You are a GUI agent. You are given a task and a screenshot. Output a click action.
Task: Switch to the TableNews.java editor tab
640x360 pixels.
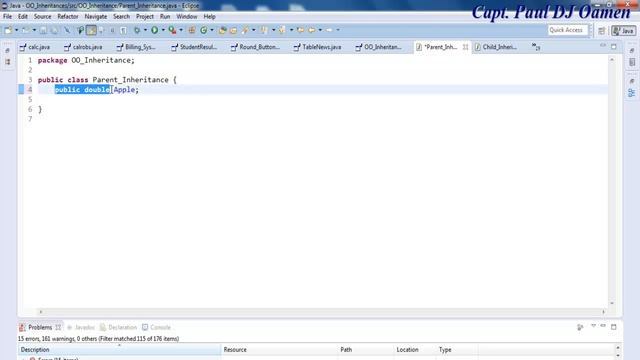pos(318,47)
